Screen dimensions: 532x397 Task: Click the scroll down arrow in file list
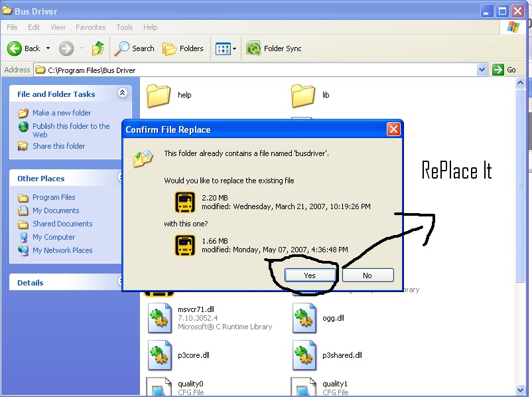pos(521,390)
